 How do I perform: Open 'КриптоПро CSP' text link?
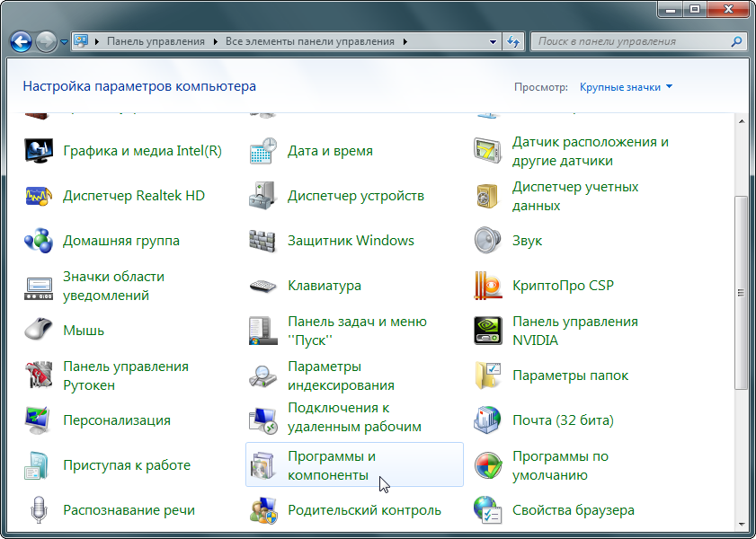563,286
